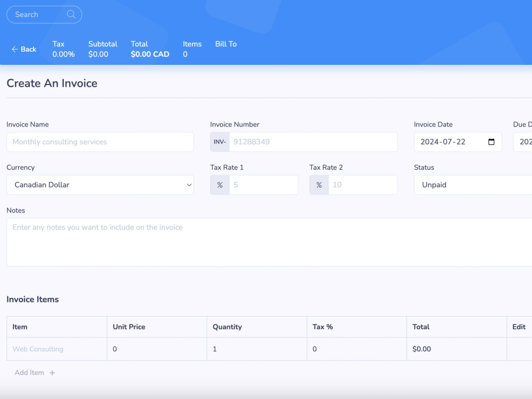
Task: Click the Unit Price cell showing 0
Action: tap(157, 349)
